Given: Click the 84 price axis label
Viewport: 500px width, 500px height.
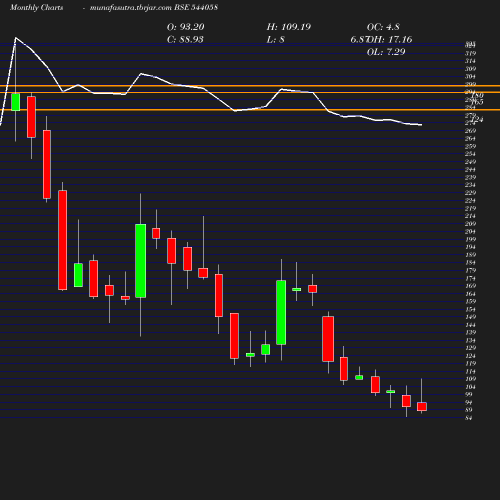Looking at the screenshot, I should 469,418.
